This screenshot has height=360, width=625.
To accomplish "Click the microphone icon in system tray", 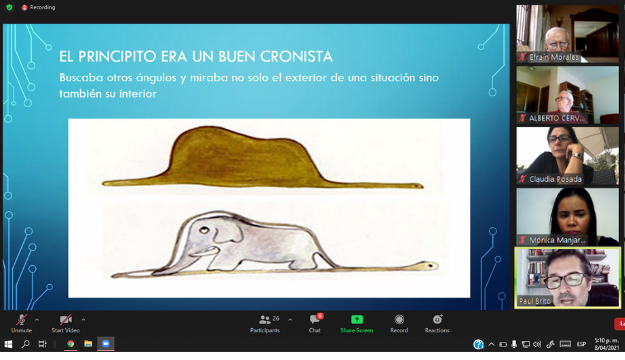I will coord(514,344).
